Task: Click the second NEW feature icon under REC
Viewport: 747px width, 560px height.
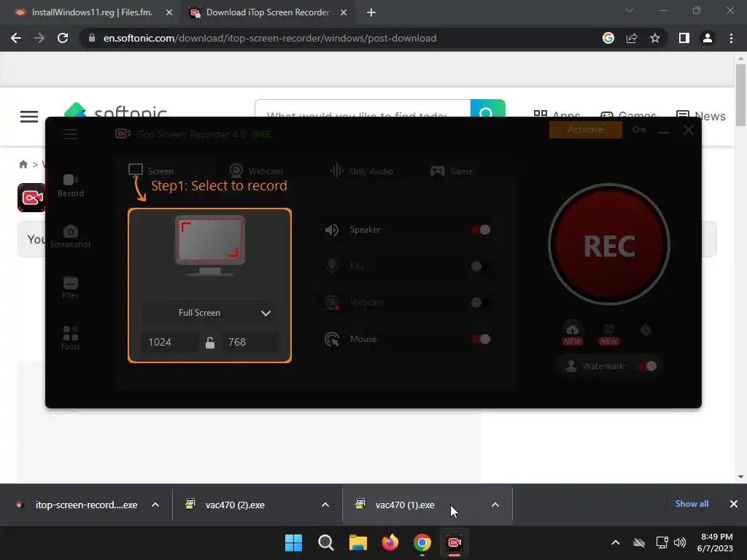Action: (608, 334)
